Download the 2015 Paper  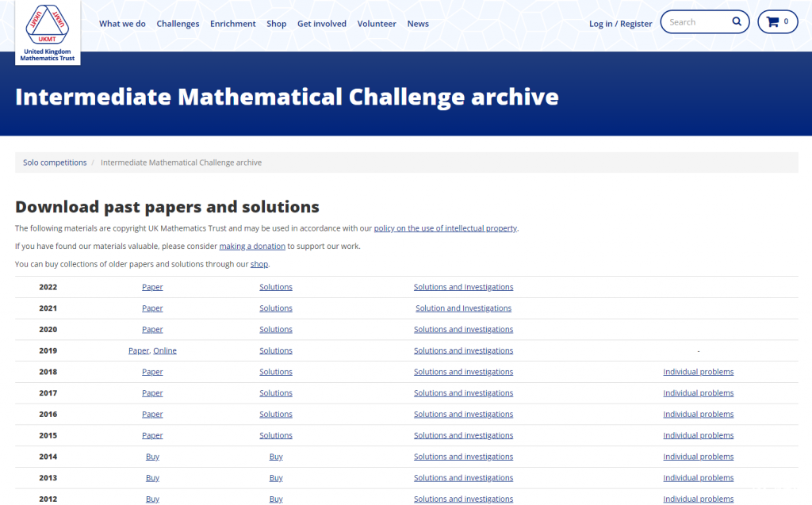tap(152, 435)
